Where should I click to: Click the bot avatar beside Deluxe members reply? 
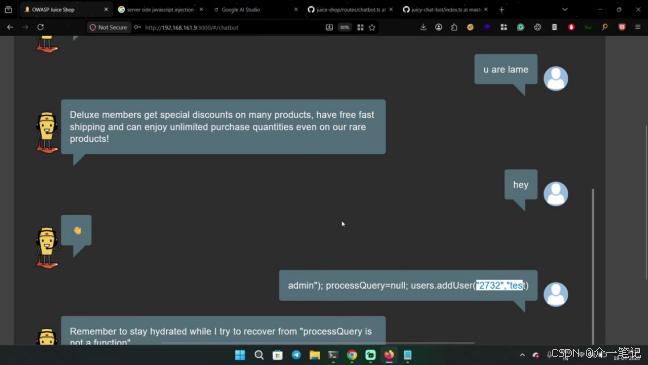47,132
